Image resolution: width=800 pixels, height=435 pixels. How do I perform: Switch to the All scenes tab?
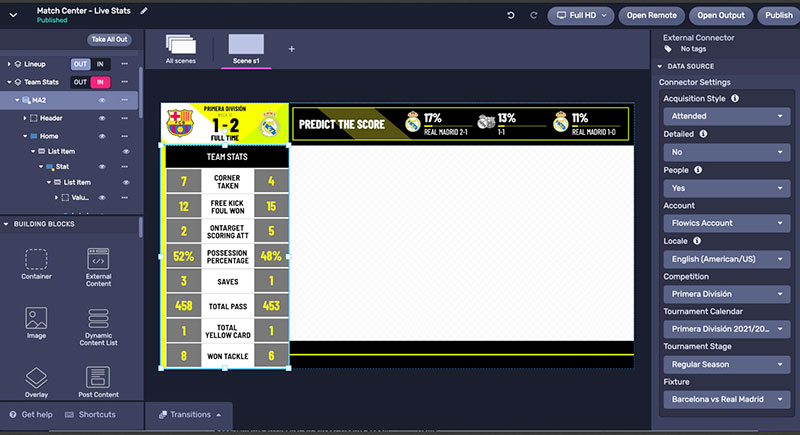click(x=181, y=48)
